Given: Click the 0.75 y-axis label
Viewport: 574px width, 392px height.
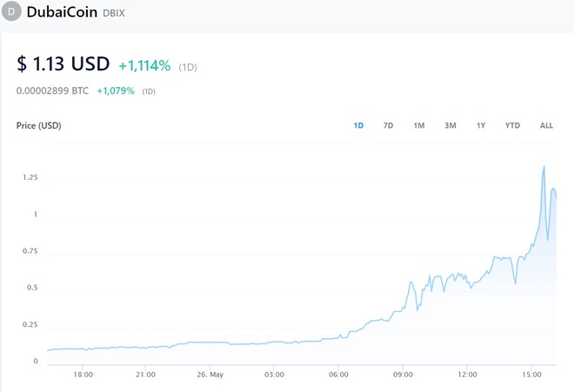Looking at the screenshot, I should click(30, 251).
